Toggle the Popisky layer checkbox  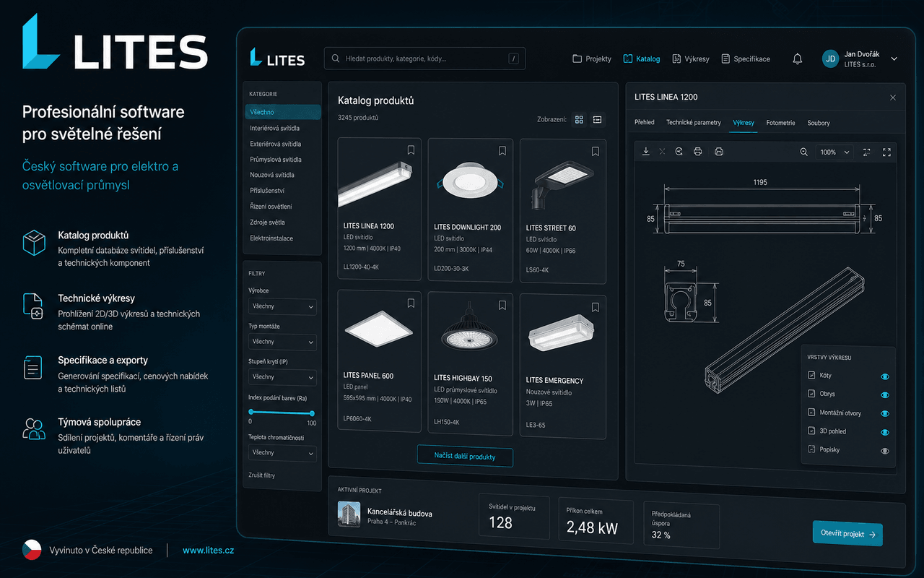point(811,449)
